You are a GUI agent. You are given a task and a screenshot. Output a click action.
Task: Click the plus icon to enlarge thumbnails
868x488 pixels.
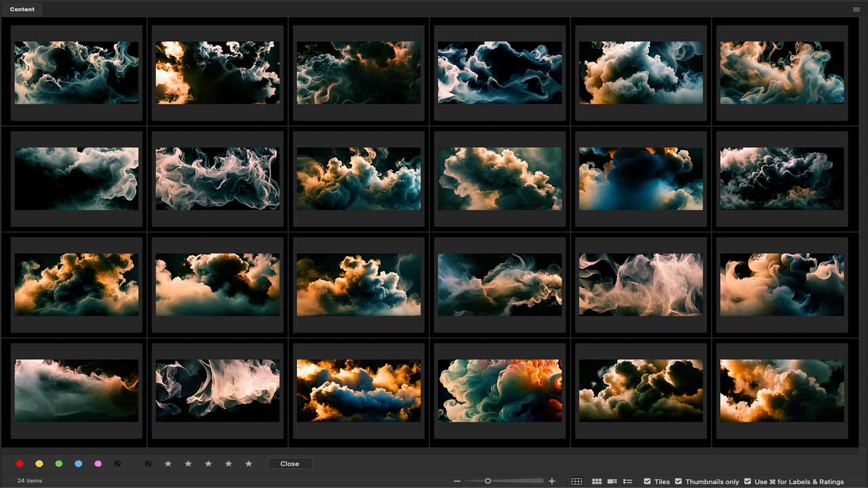click(552, 481)
